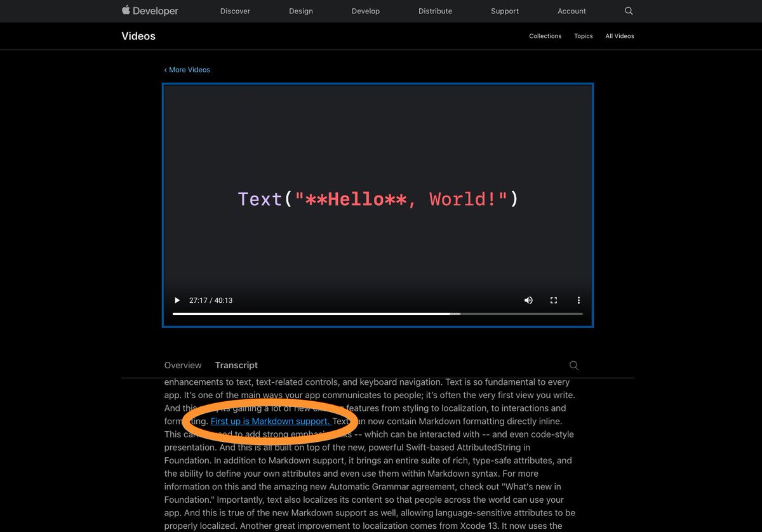Viewport: 762px width, 532px height.
Task: Click sentence 'In addition to Markdown support'
Action: coord(281,460)
